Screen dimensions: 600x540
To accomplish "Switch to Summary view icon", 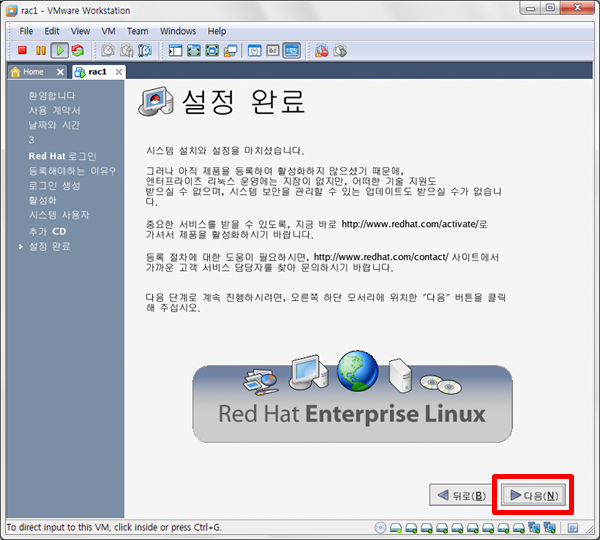I will (254, 51).
